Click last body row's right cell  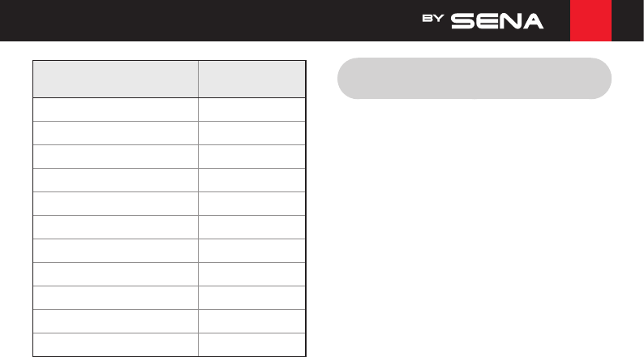pyautogui.click(x=251, y=345)
